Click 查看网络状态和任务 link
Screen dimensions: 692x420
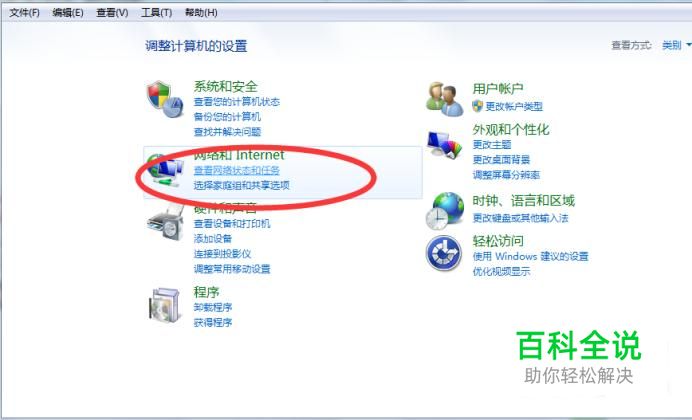point(237,170)
